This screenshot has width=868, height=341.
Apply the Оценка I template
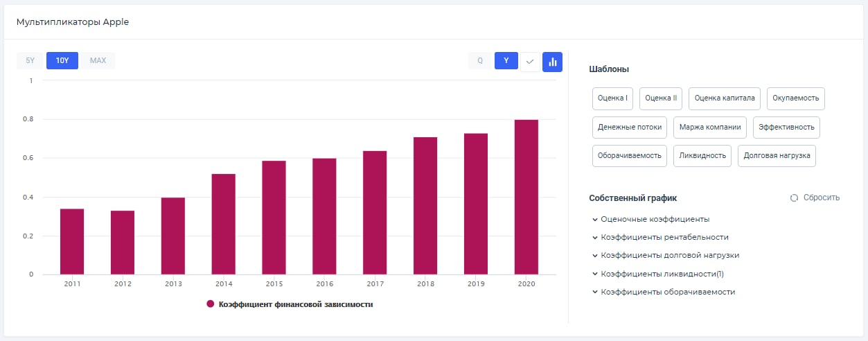612,98
